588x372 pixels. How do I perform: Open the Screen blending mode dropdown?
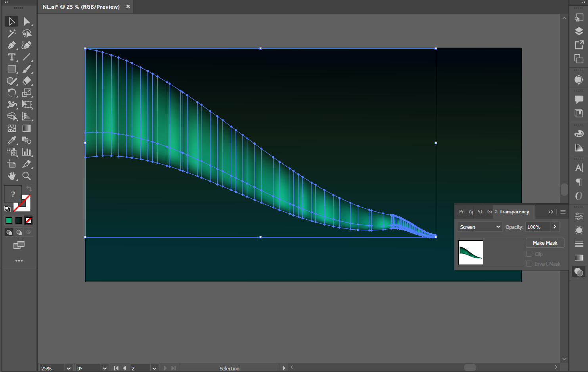click(480, 227)
